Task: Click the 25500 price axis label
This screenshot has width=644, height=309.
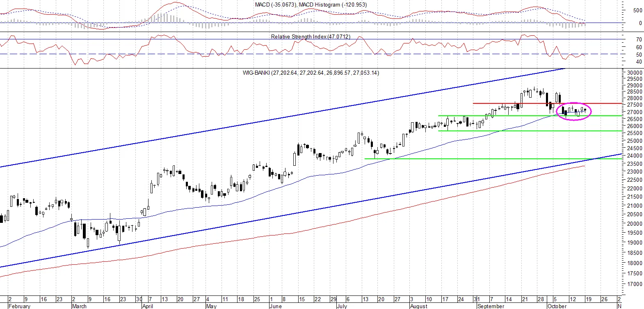Action: coord(634,133)
